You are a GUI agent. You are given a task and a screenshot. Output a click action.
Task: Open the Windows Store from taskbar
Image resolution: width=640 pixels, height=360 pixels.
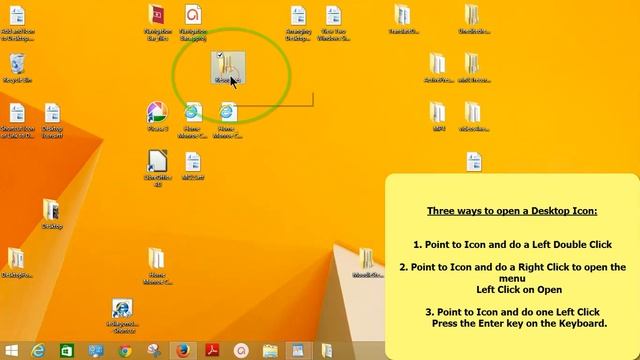[67, 351]
